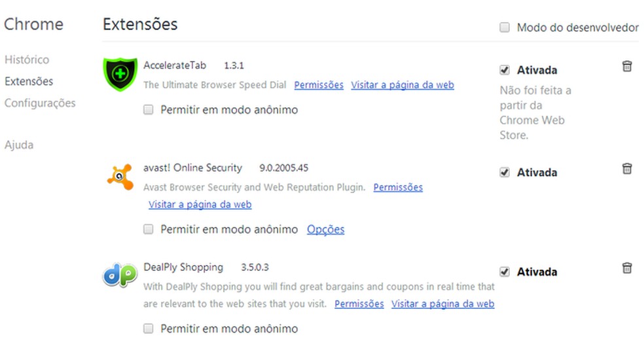
Task: Allow DealPly Shopping in modo anônimo
Action: [x=149, y=328]
